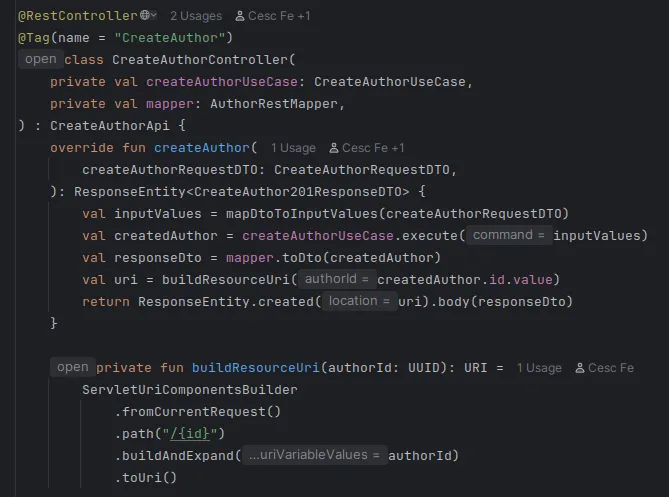The height and width of the screenshot is (497, 669).
Task: Click the 'mapDtoToInputValues' function call
Action: (x=302, y=214)
